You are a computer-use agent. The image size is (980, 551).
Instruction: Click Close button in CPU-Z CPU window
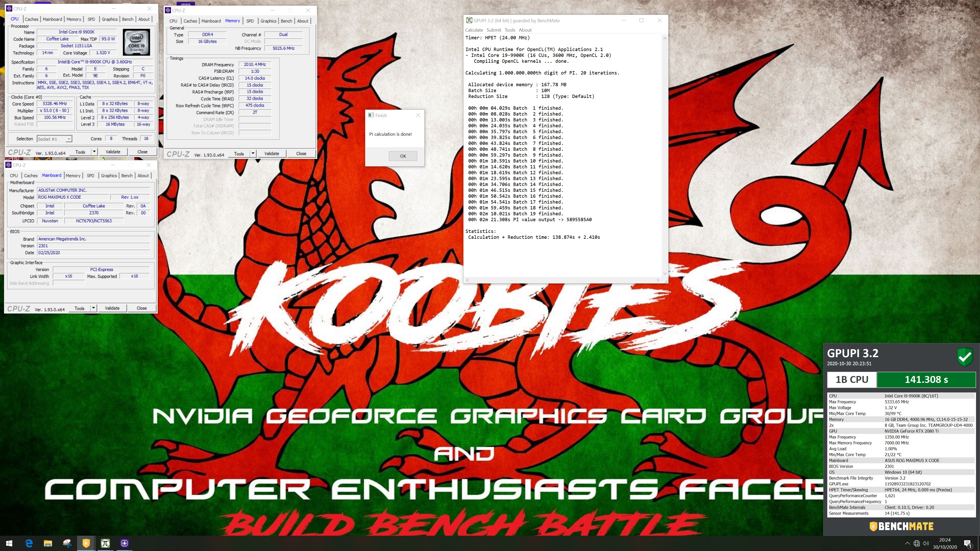pos(142,152)
